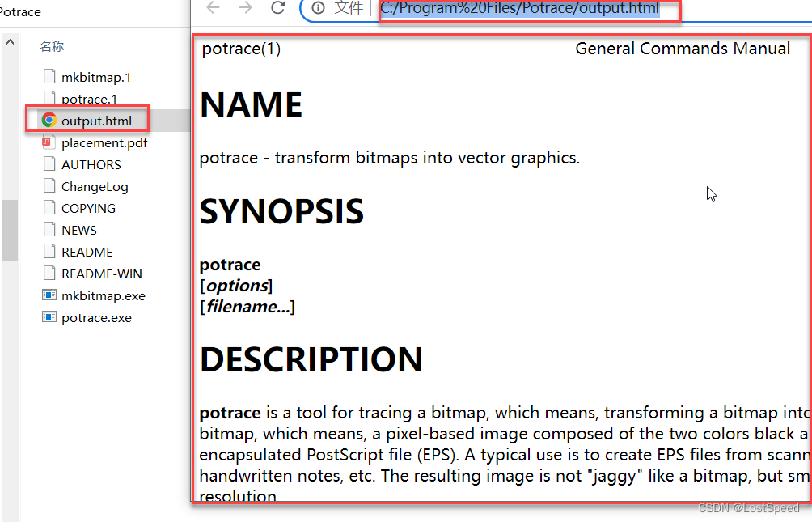Click the 名称 column header to sort files
This screenshot has width=812, height=522.
[51, 46]
